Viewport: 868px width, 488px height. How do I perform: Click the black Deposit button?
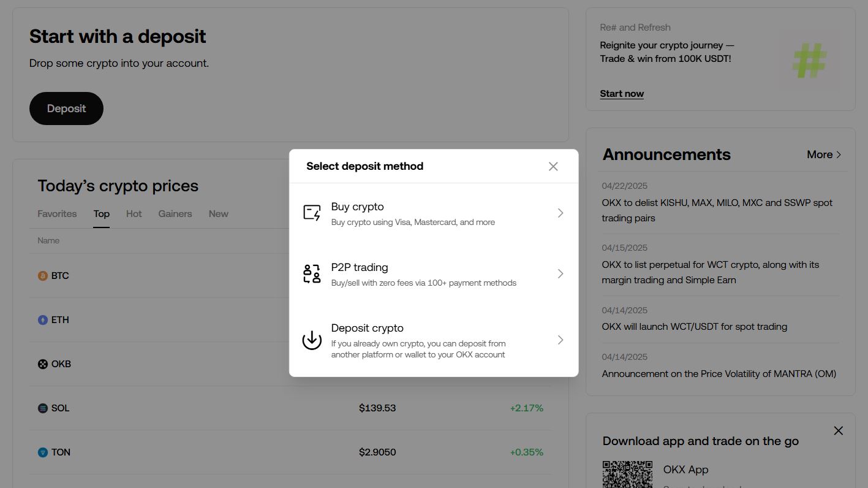(66, 109)
